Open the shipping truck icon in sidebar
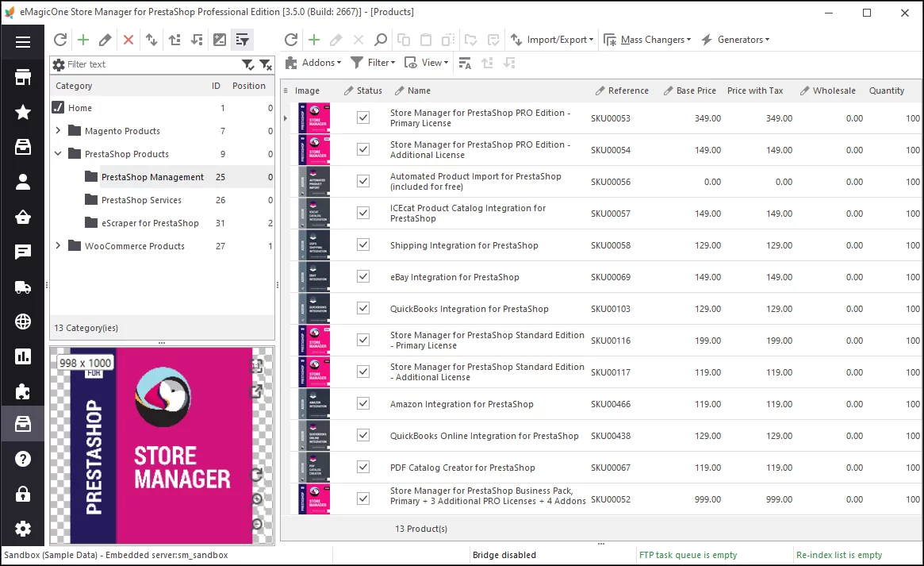Screen dimensions: 924x566 coord(22,287)
